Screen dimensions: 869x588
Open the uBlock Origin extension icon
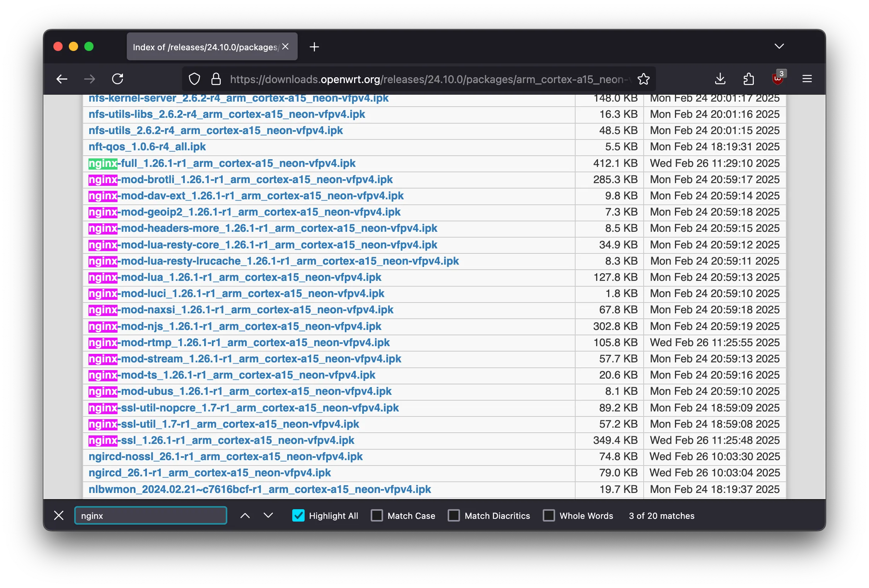(777, 79)
